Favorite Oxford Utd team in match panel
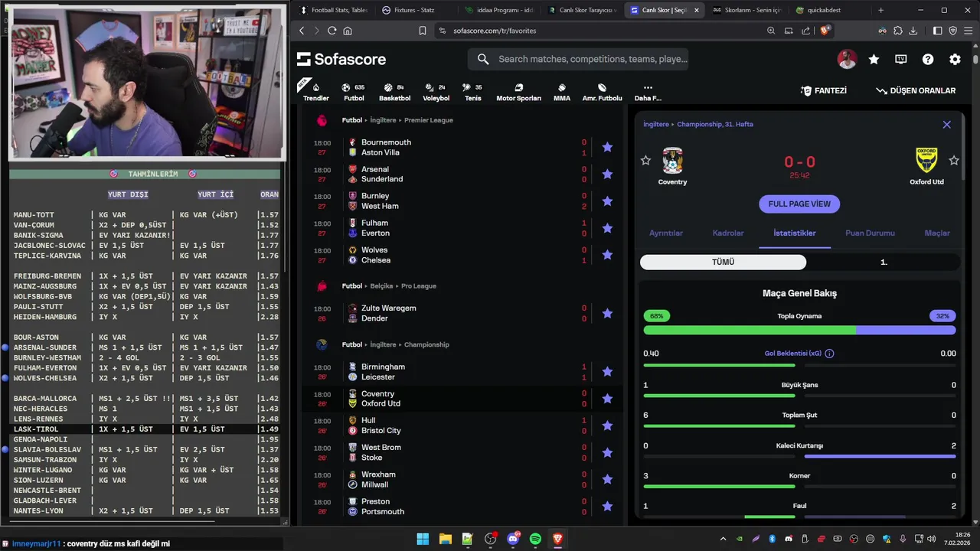 tap(954, 160)
